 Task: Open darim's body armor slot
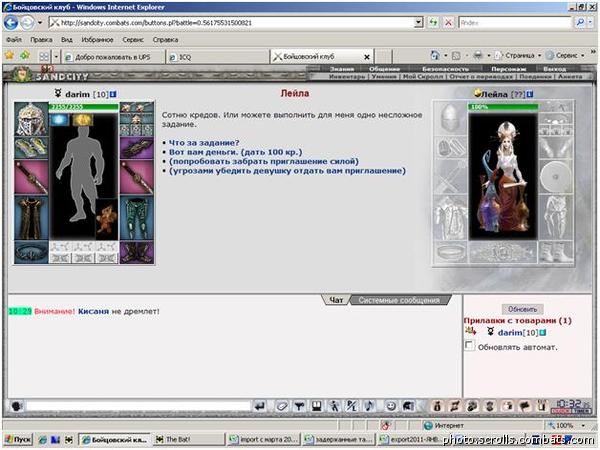pos(31,218)
